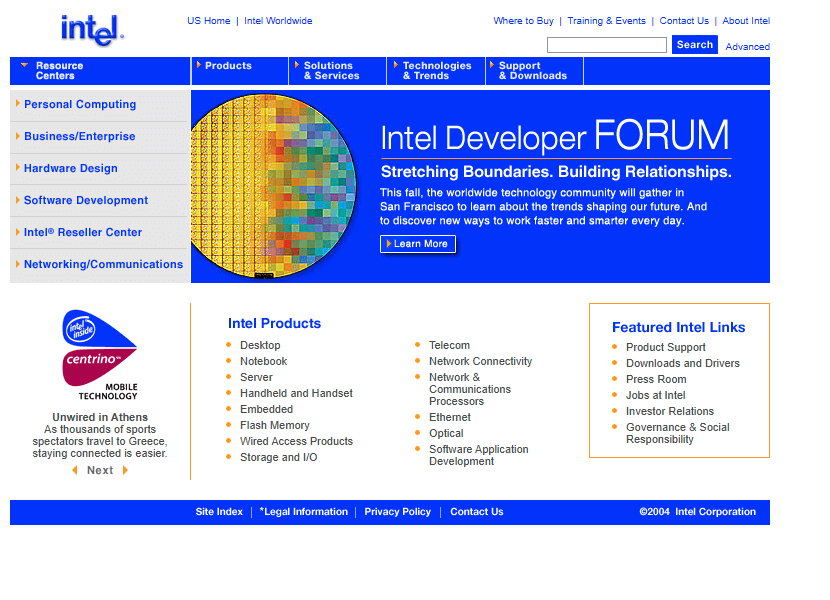Click the Intel Products heading
This screenshot has width=830, height=600.
click(274, 324)
